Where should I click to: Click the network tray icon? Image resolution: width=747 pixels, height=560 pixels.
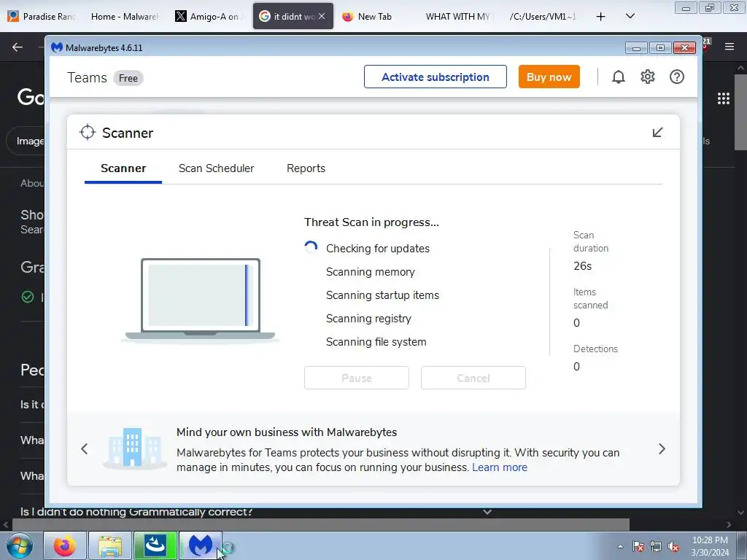click(x=656, y=547)
